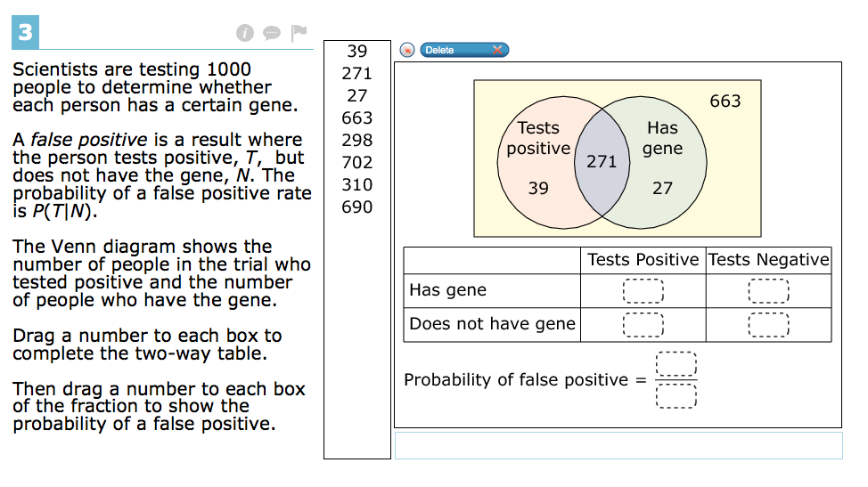
Task: Click the Has gene, Tests Positive box
Action: [643, 291]
